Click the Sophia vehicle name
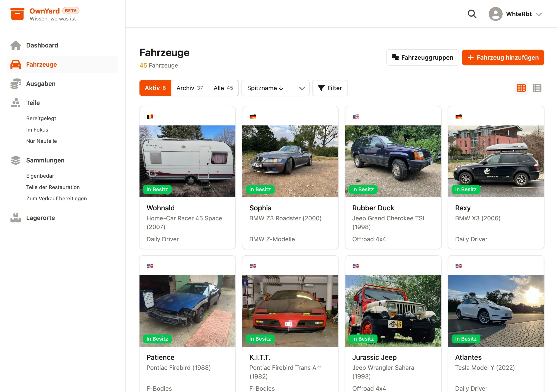Image resolution: width=558 pixels, height=392 pixels. (x=260, y=208)
